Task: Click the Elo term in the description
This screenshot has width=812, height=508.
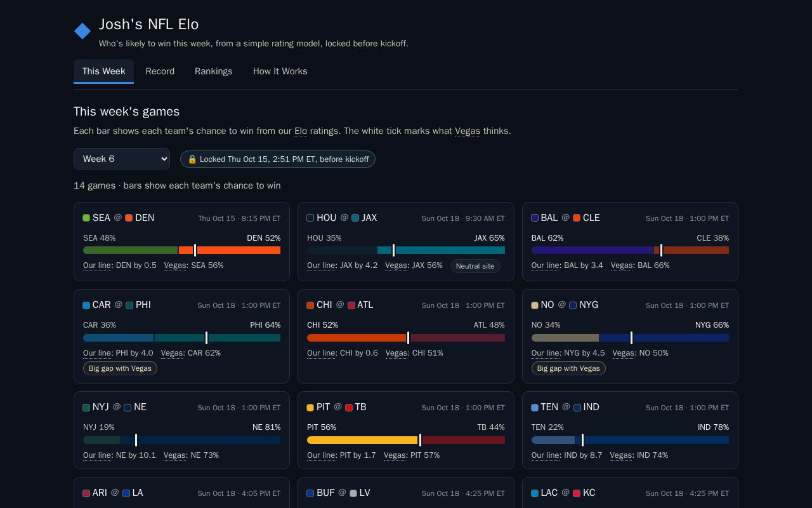Action: coord(301,131)
